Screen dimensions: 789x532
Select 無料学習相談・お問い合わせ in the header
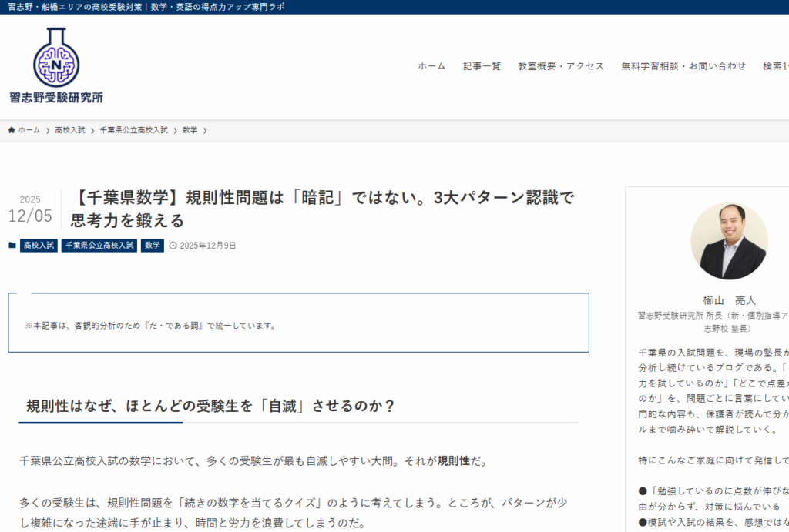coord(683,66)
